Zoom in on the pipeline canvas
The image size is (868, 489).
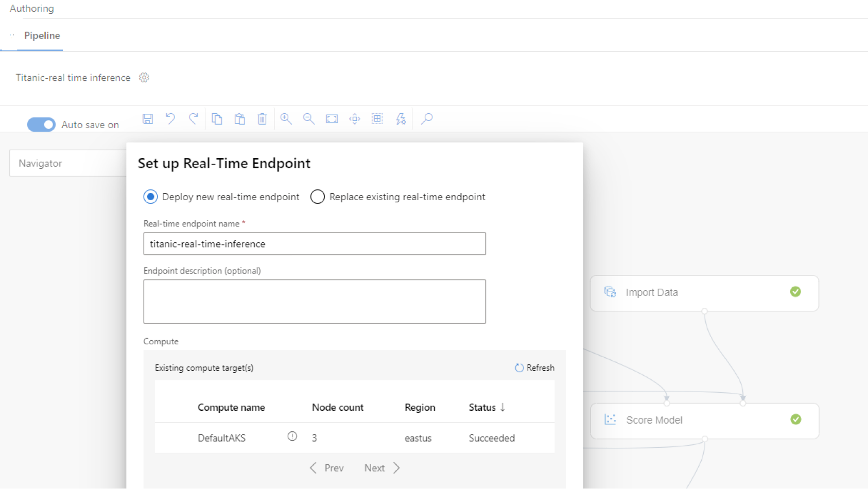coord(286,119)
